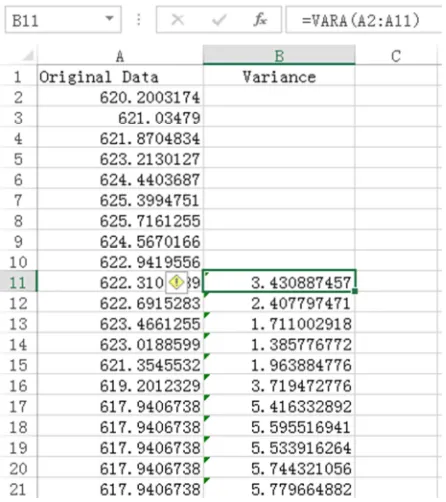
Task: Click the cancel X icon in formula bar
Action: (x=177, y=20)
